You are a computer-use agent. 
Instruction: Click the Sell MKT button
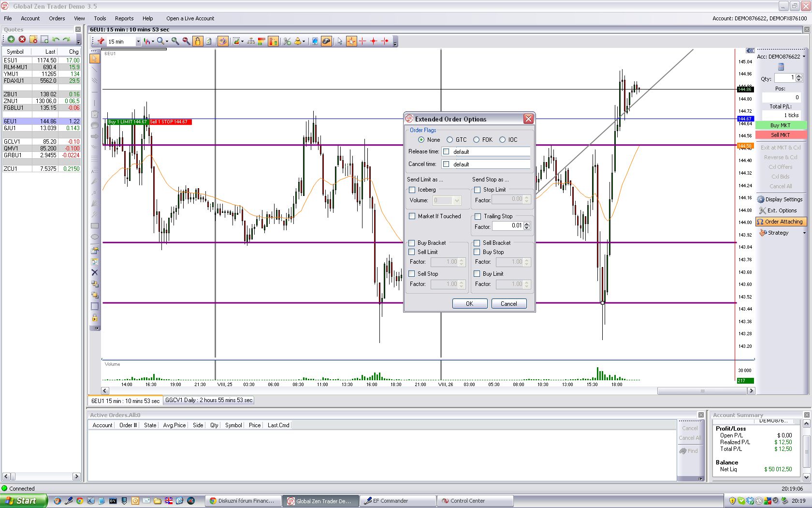click(781, 135)
